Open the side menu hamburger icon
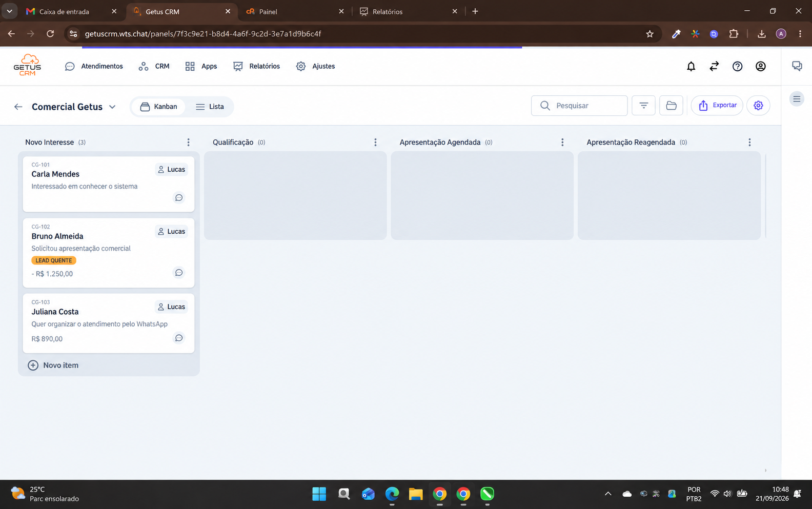The width and height of the screenshot is (812, 509). pos(797,99)
